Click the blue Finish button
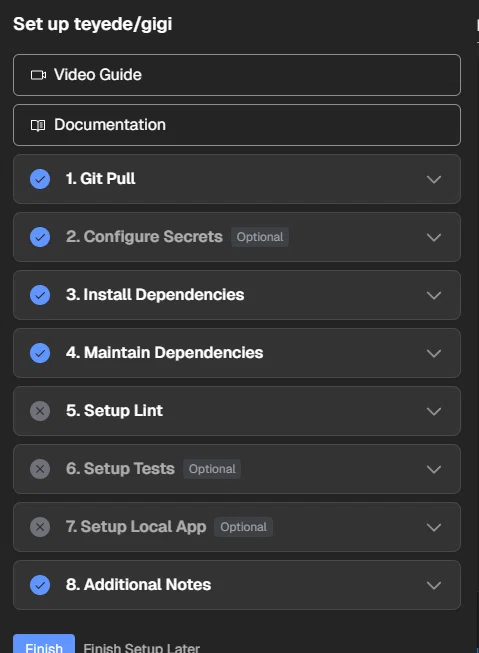The height and width of the screenshot is (653, 479). [44, 644]
